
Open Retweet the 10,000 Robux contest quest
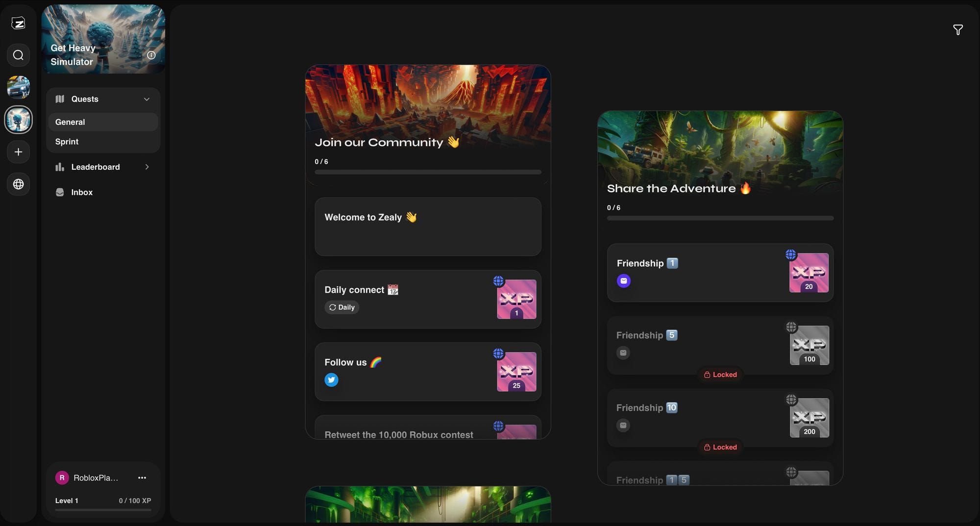[428, 427]
